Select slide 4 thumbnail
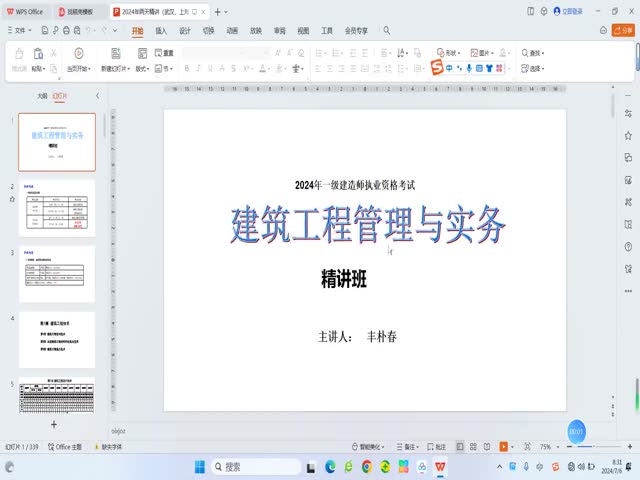This screenshot has width=640, height=480. (57, 340)
